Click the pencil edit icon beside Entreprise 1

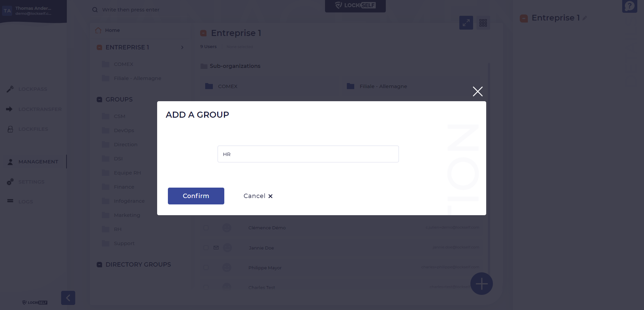point(585,18)
